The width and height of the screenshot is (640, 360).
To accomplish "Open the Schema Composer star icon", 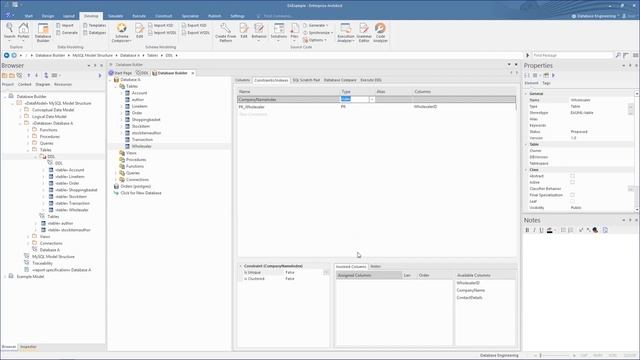I will pos(122,32).
